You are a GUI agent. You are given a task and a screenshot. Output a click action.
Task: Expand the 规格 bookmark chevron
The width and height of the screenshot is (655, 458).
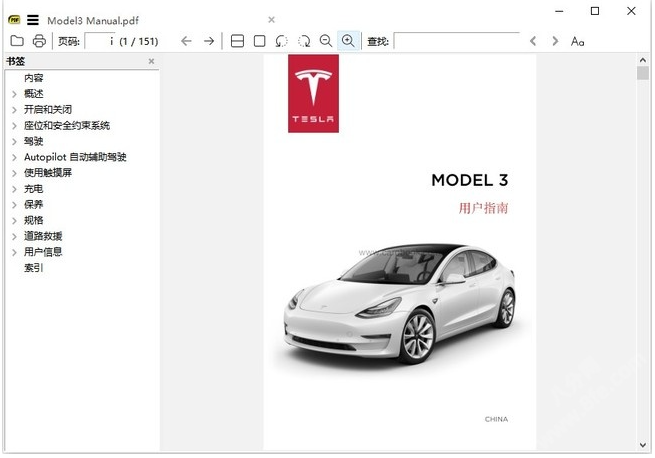14,221
